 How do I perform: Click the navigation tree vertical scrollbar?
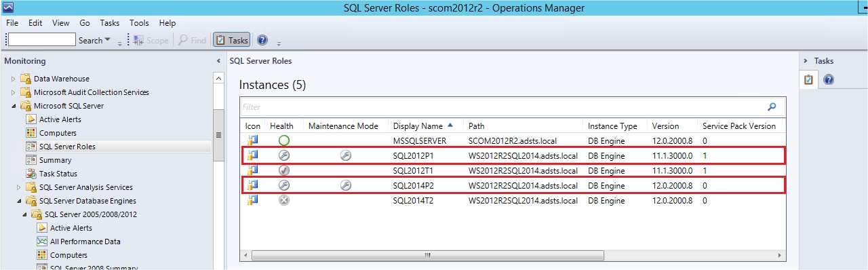point(218,135)
